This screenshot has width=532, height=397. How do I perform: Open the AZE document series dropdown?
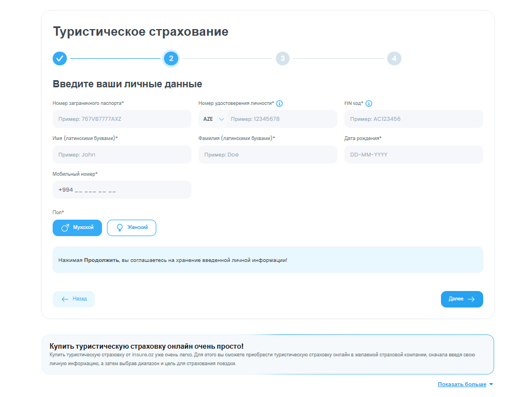tap(214, 119)
